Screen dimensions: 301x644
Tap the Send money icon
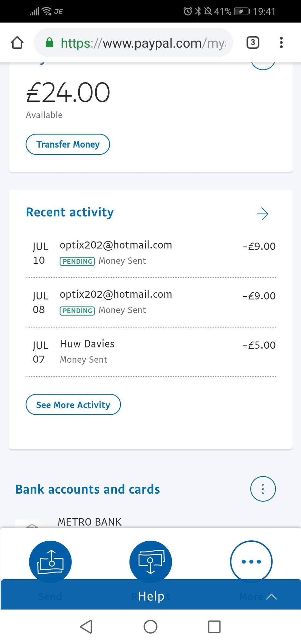tap(50, 562)
